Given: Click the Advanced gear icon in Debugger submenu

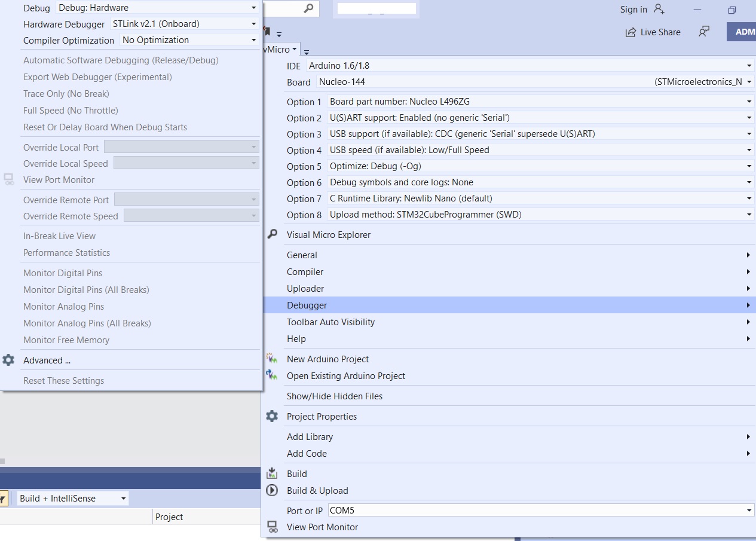Looking at the screenshot, I should pos(8,360).
